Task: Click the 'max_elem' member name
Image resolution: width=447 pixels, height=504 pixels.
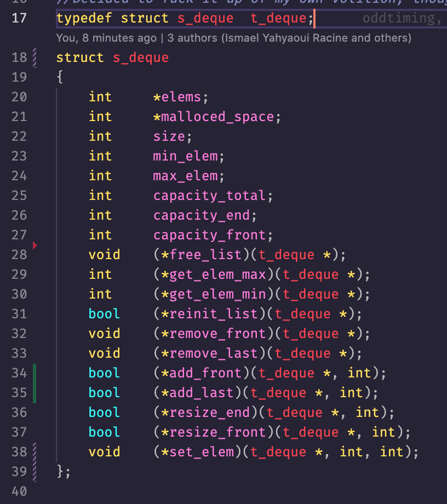Action: tap(185, 176)
